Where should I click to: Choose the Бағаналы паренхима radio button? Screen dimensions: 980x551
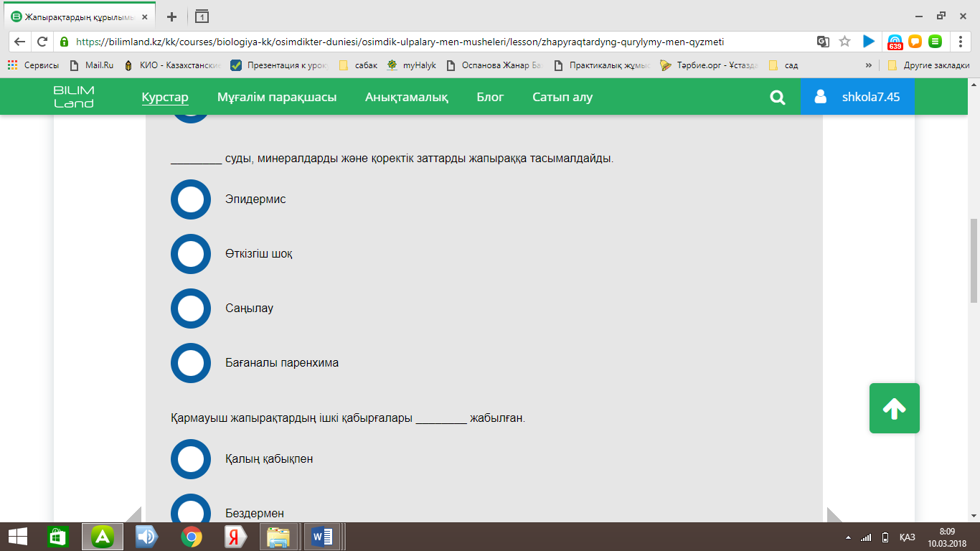click(x=191, y=363)
